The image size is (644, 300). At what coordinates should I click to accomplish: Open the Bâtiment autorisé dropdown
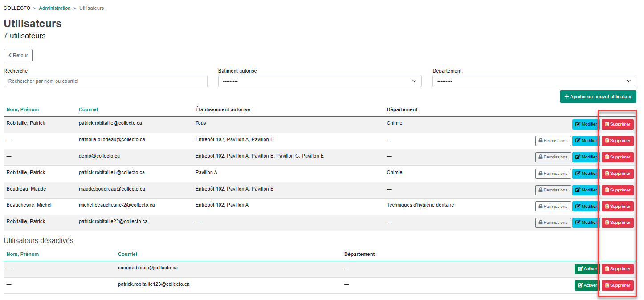pyautogui.click(x=319, y=81)
